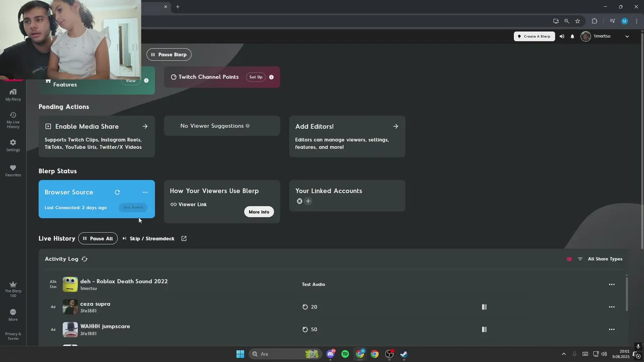Expand the 1mertsu account dropdown

[x=627, y=36]
